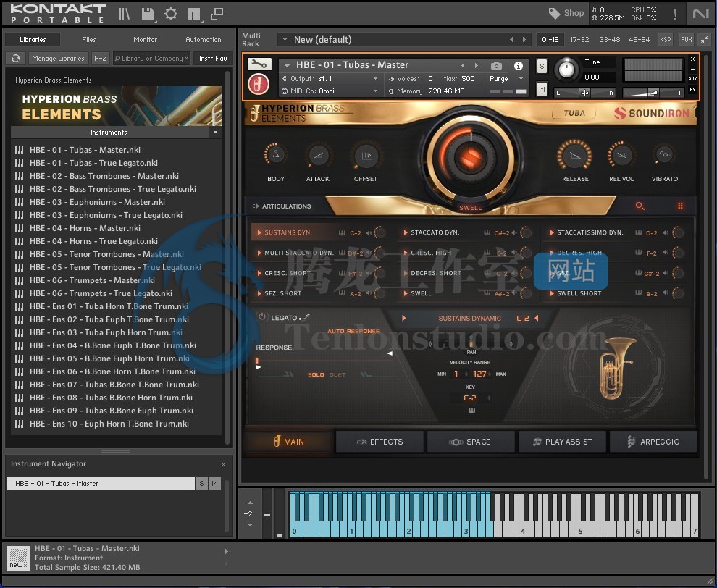Image resolution: width=717 pixels, height=588 pixels.
Task: Open the Shop tag link
Action: (x=566, y=13)
